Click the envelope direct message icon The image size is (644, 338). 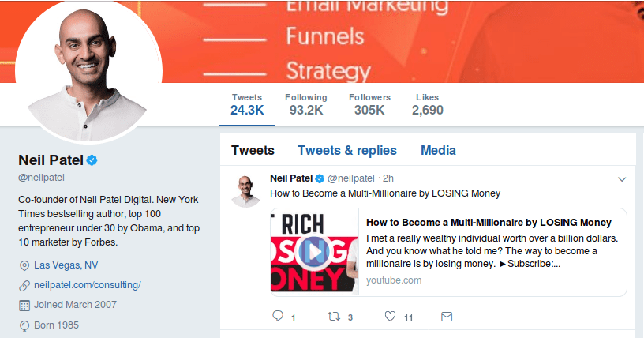coord(447,317)
